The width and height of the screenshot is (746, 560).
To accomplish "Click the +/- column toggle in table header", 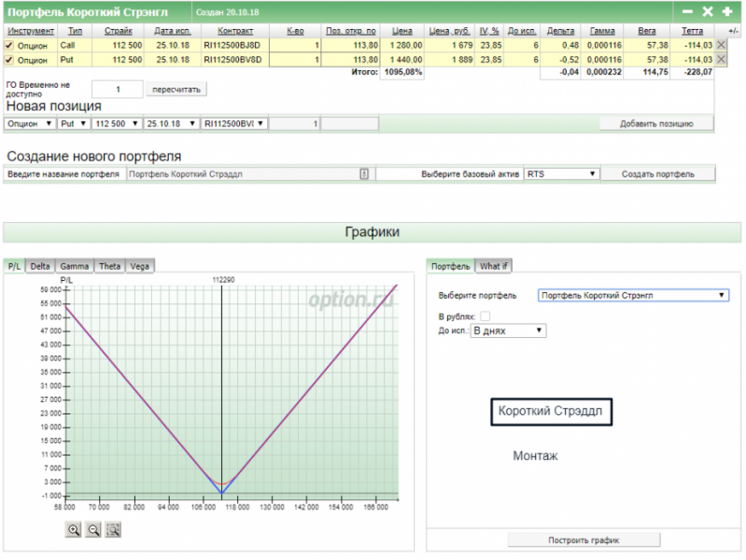I will pyautogui.click(x=733, y=31).
